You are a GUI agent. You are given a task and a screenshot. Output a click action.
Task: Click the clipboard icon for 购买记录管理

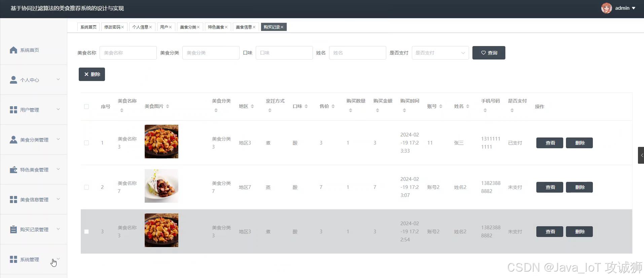13,230
